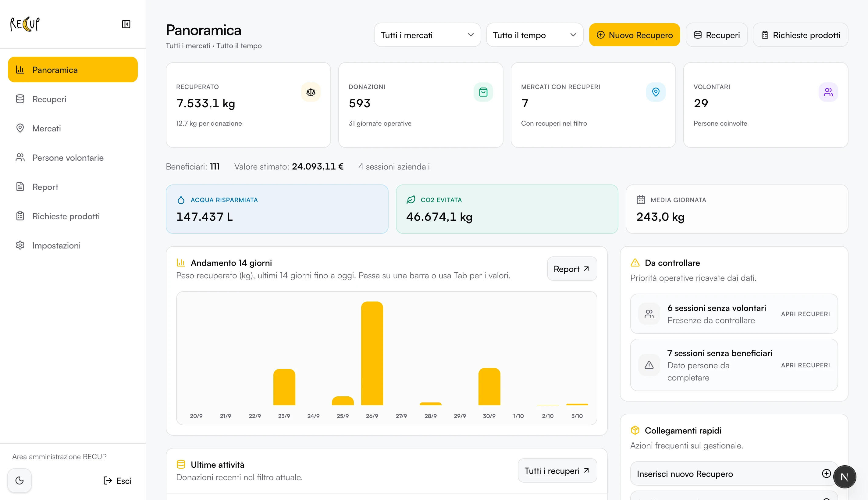868x500 pixels.
Task: Click the scales icon in Recuperato card
Action: 311,92
